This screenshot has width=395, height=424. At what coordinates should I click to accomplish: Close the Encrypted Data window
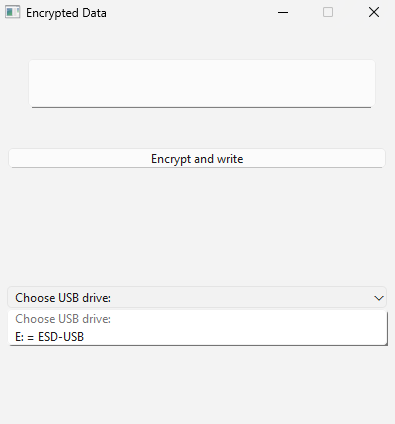click(374, 12)
